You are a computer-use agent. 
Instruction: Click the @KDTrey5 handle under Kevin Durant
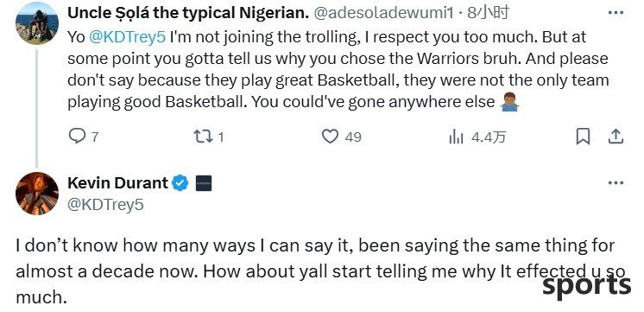coord(105,204)
